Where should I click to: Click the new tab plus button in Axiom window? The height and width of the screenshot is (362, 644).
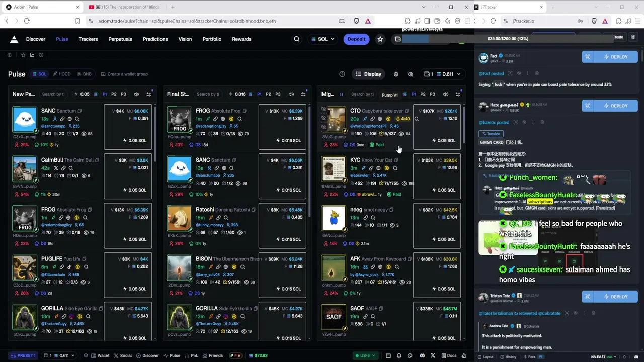(x=173, y=7)
